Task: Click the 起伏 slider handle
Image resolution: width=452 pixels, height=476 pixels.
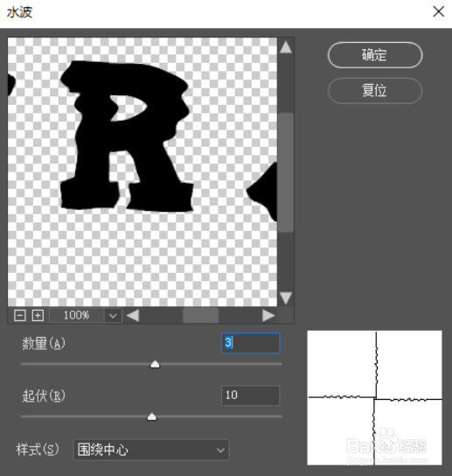Action: 151,416
